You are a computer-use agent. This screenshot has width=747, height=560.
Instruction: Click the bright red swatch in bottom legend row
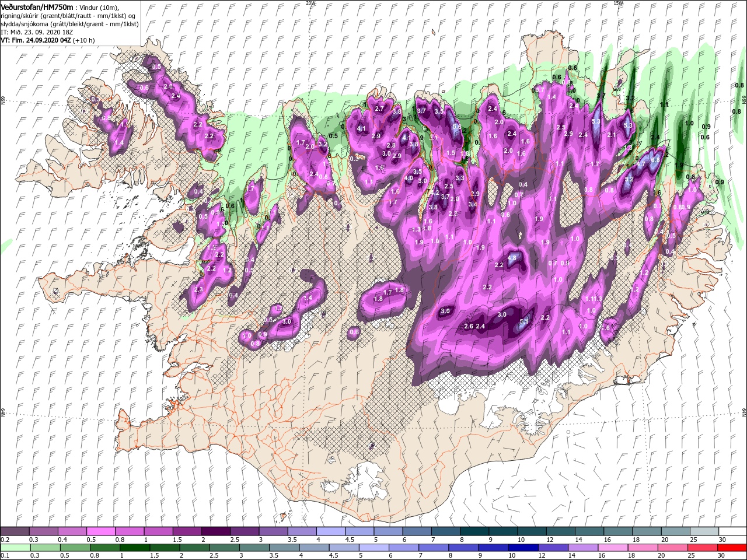click(731, 548)
